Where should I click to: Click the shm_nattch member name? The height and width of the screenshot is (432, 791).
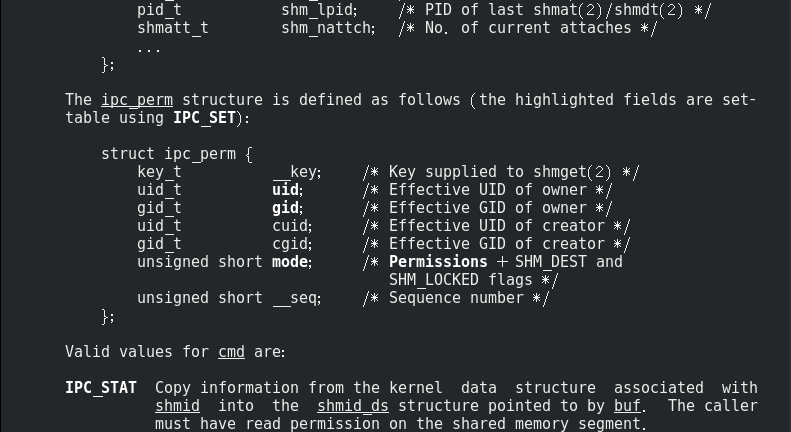click(326, 28)
